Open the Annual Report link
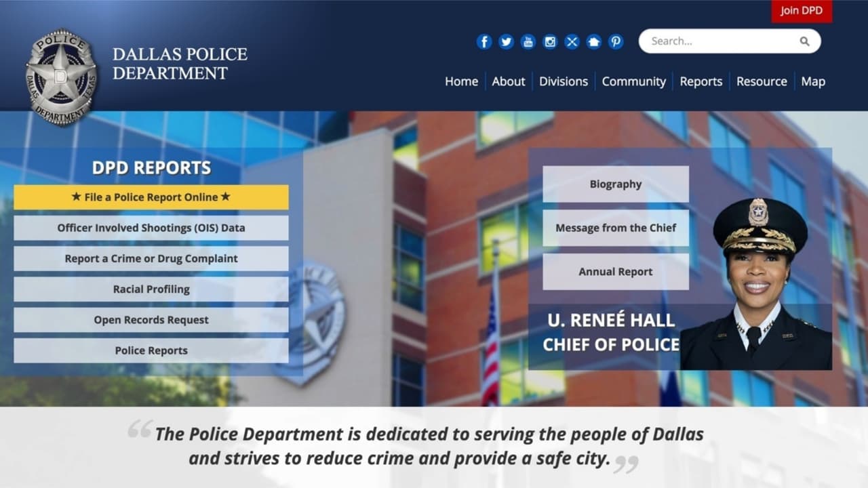The height and width of the screenshot is (488, 868). point(615,271)
